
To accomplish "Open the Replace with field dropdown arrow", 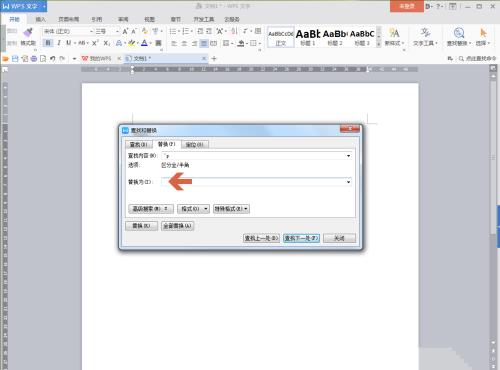I will point(348,182).
